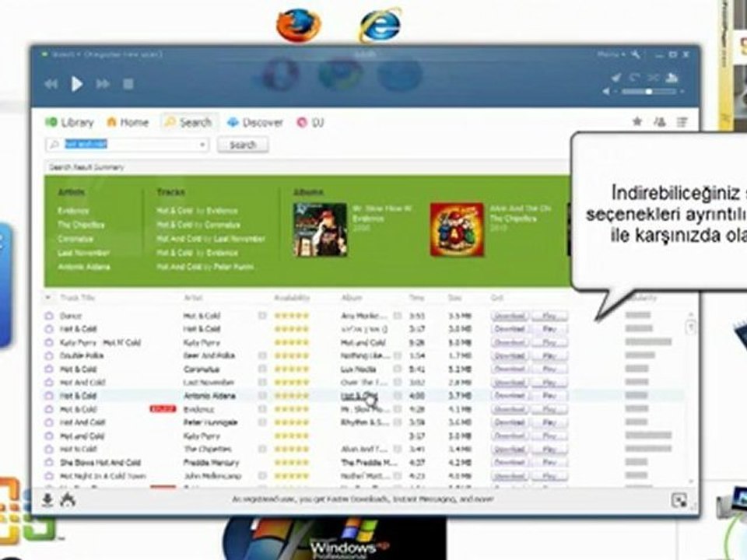Viewport: 747px width, 560px height.
Task: Stop playback with the square button
Action: (128, 84)
